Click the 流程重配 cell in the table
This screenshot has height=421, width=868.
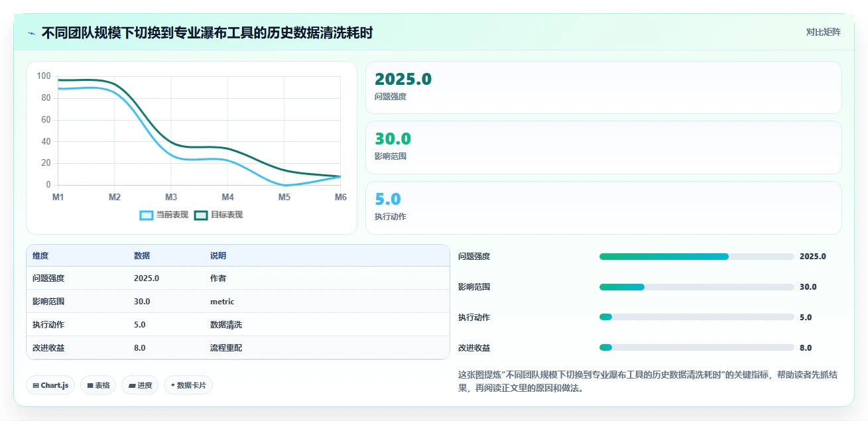click(226, 348)
